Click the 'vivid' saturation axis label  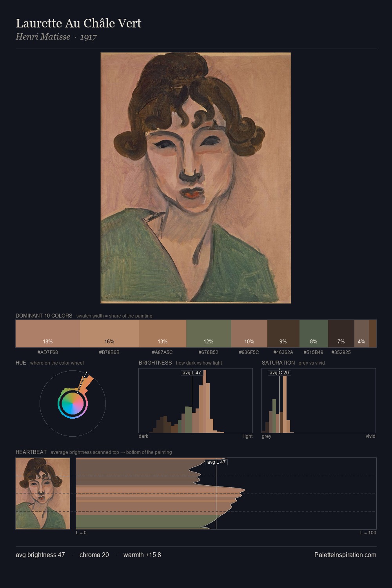(370, 436)
